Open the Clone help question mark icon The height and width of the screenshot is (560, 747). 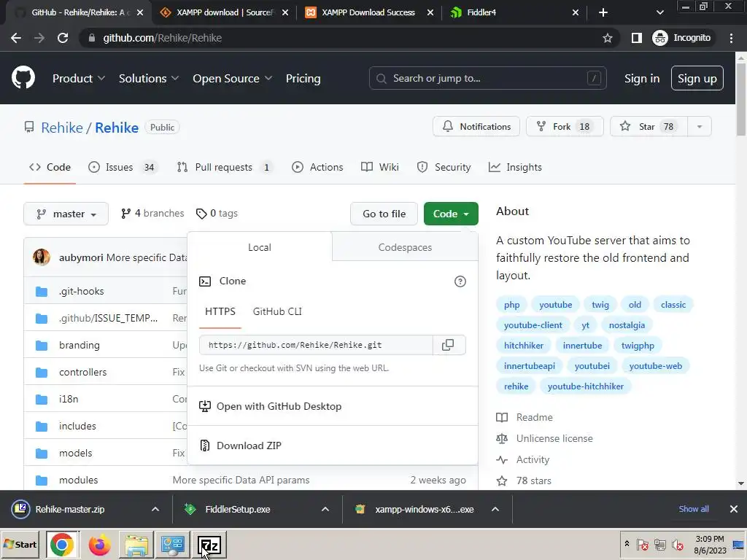pyautogui.click(x=460, y=281)
